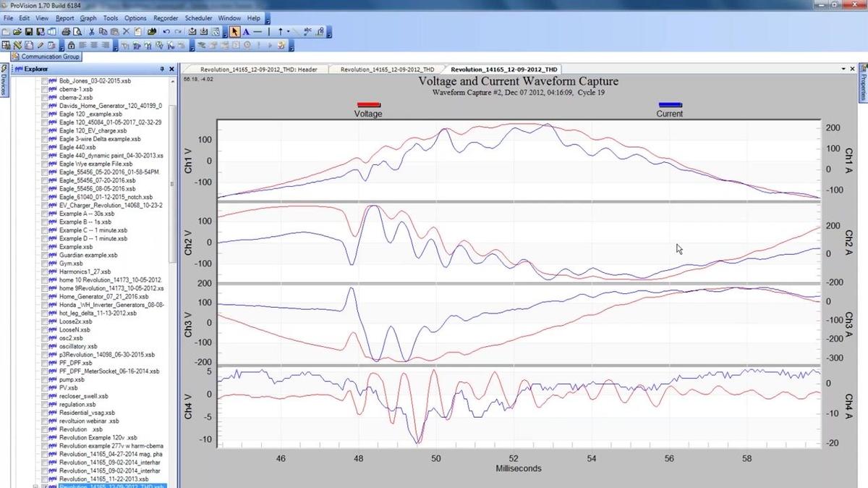The height and width of the screenshot is (488, 868).
Task: Open the arrow tool dropdown in toolbar
Action: tap(289, 32)
